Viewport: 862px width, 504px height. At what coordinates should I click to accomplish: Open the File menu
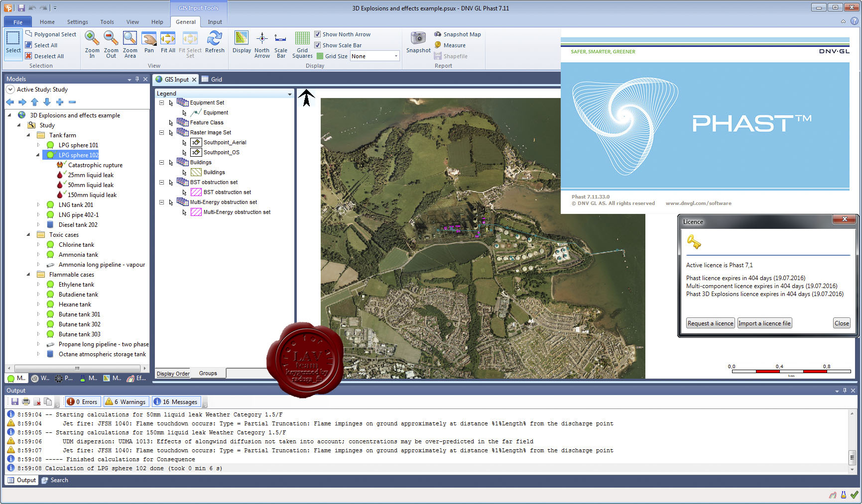[18, 22]
